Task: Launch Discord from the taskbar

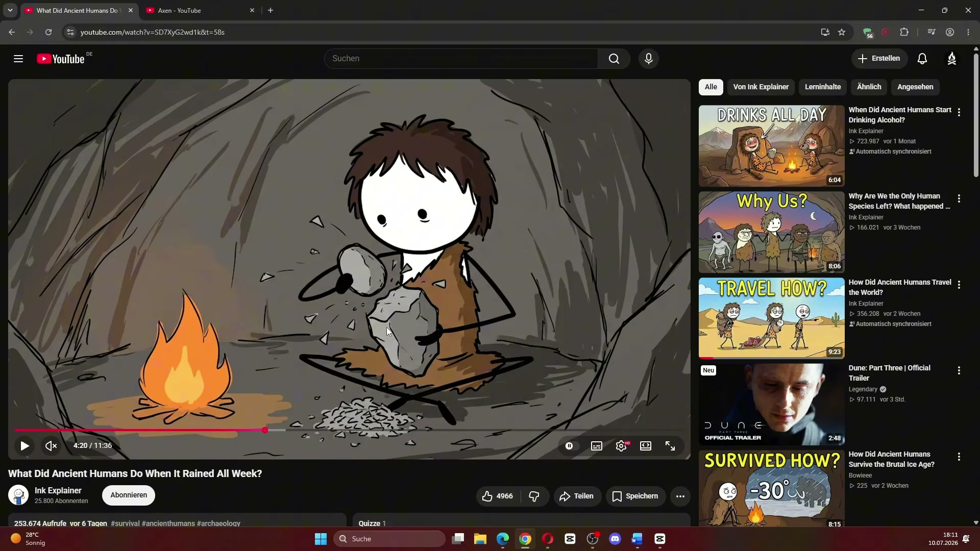Action: coord(615,539)
